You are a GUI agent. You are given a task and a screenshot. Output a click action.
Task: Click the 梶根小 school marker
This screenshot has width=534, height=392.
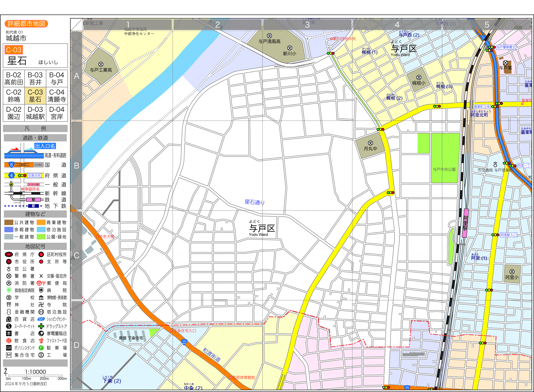[x=419, y=77]
